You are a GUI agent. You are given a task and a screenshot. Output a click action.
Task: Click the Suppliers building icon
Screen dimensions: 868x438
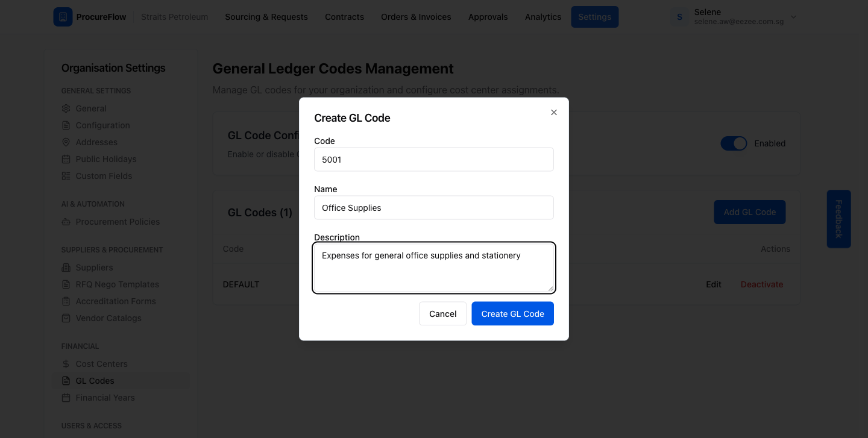tap(66, 267)
